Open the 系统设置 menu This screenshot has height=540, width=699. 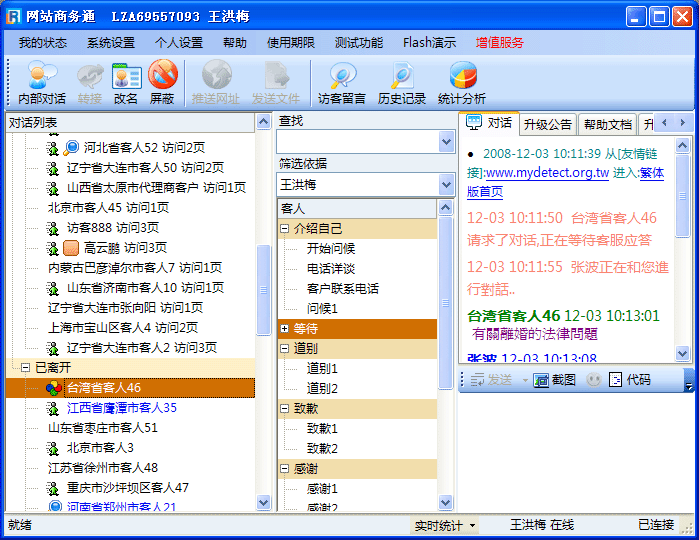tap(110, 43)
